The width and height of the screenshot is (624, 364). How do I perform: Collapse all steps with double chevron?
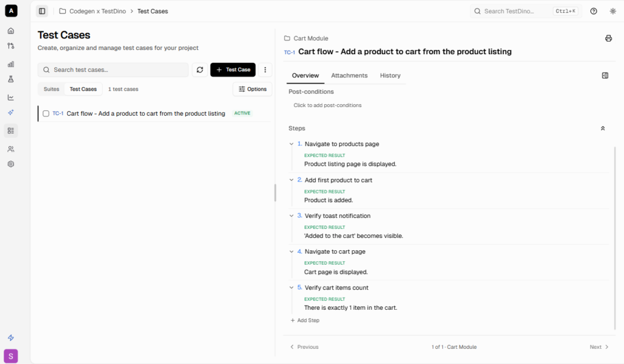pos(603,128)
